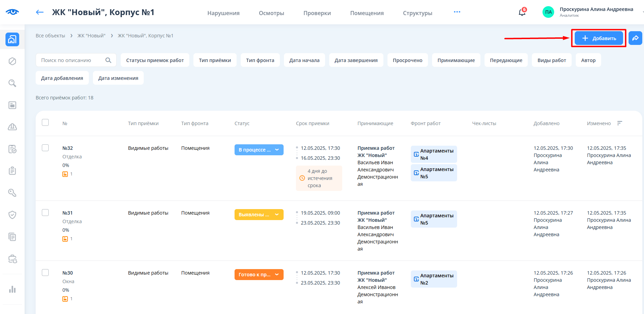This screenshot has width=644, height=314.
Task: Open the Помещения tab
Action: click(x=367, y=13)
